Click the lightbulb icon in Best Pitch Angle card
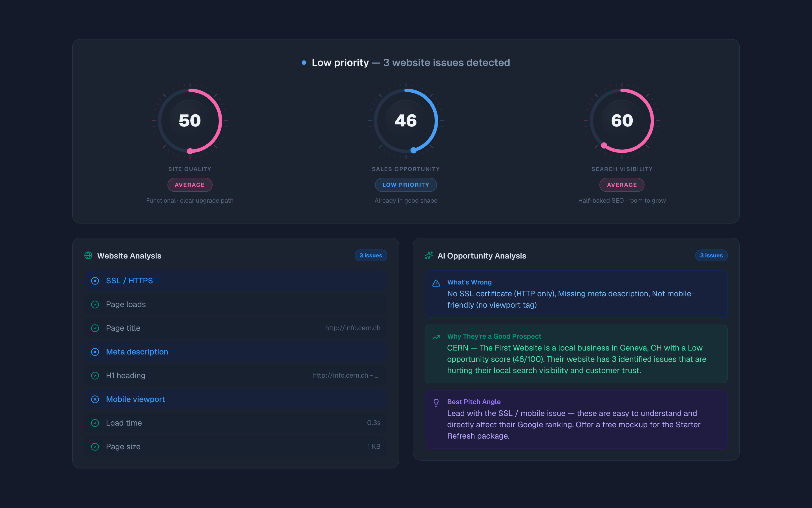The width and height of the screenshot is (812, 508). [436, 402]
